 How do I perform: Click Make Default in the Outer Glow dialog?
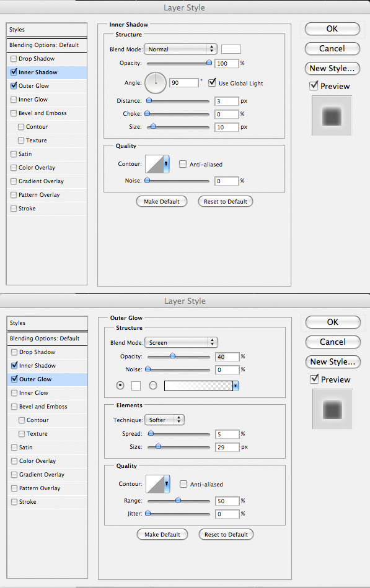pos(162,534)
